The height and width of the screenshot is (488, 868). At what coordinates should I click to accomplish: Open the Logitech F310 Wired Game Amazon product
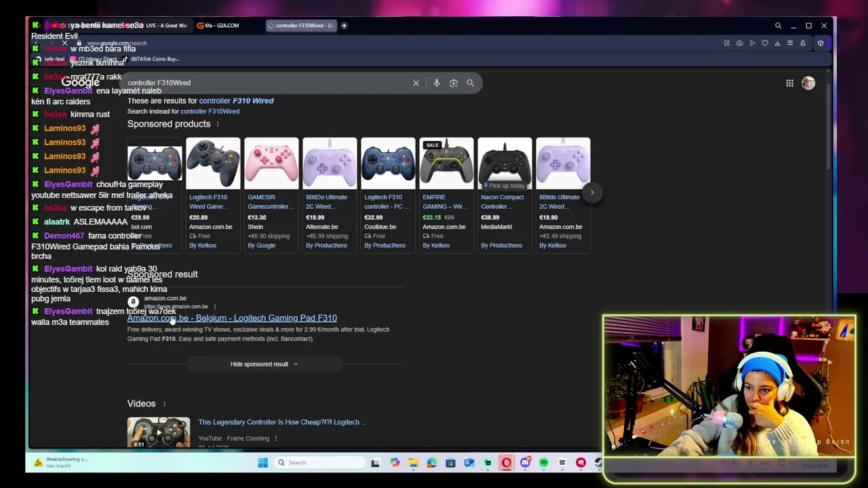[x=213, y=195]
